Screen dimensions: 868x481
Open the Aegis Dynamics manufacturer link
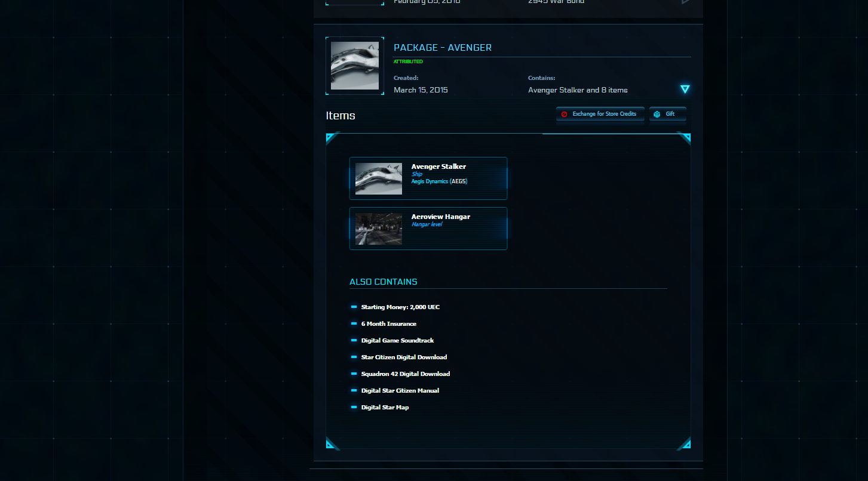[430, 181]
